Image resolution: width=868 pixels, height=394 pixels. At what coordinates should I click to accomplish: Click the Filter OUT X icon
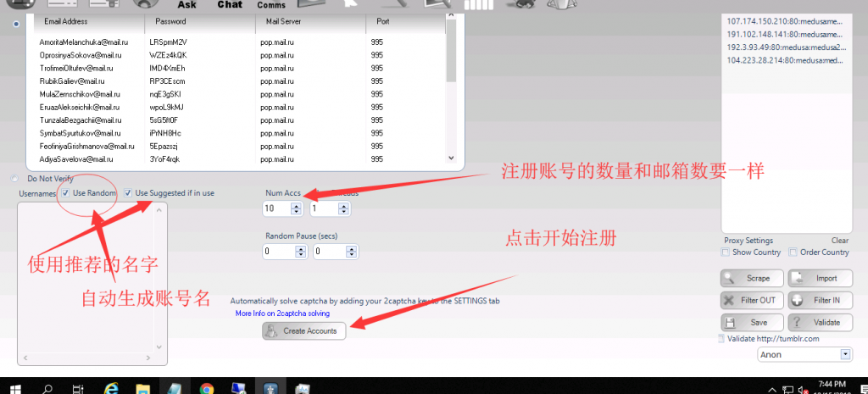pyautogui.click(x=728, y=301)
